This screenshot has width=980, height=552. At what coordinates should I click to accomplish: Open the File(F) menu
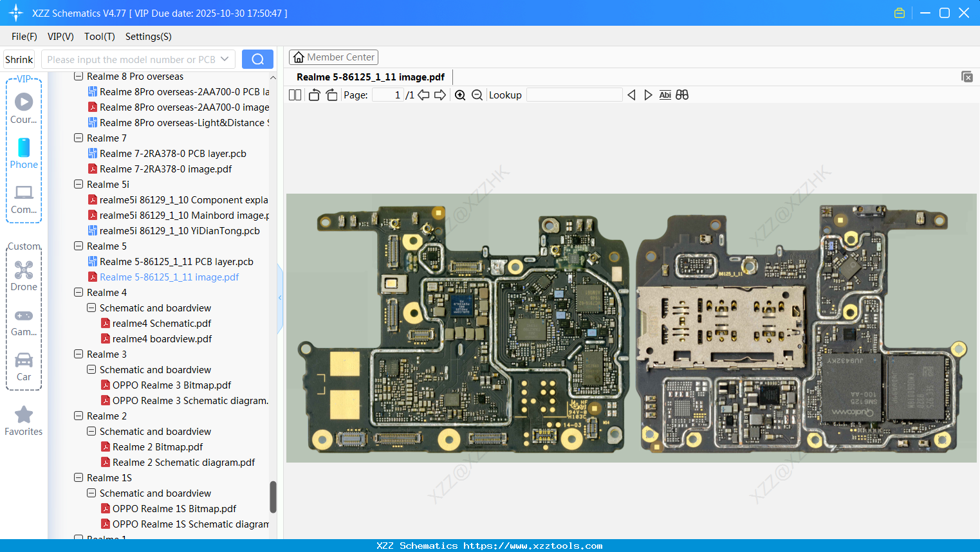pos(24,37)
